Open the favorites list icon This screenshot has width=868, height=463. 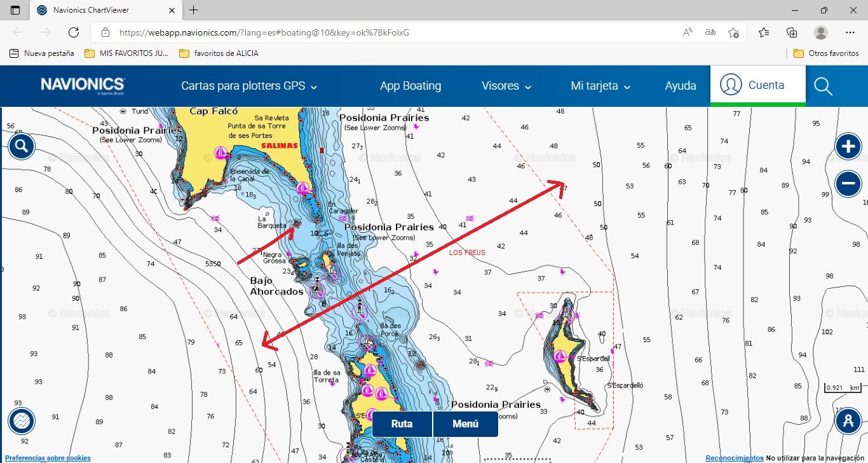coord(764,32)
